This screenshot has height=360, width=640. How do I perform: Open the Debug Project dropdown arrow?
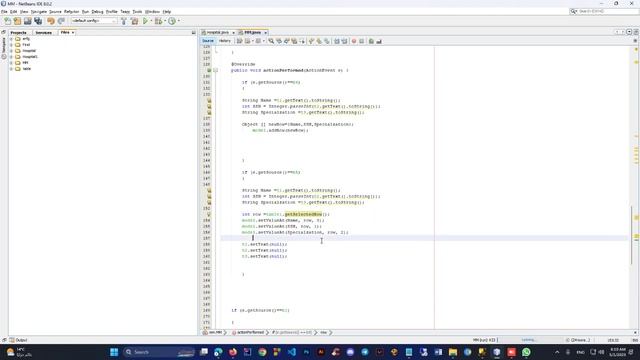point(164,21)
